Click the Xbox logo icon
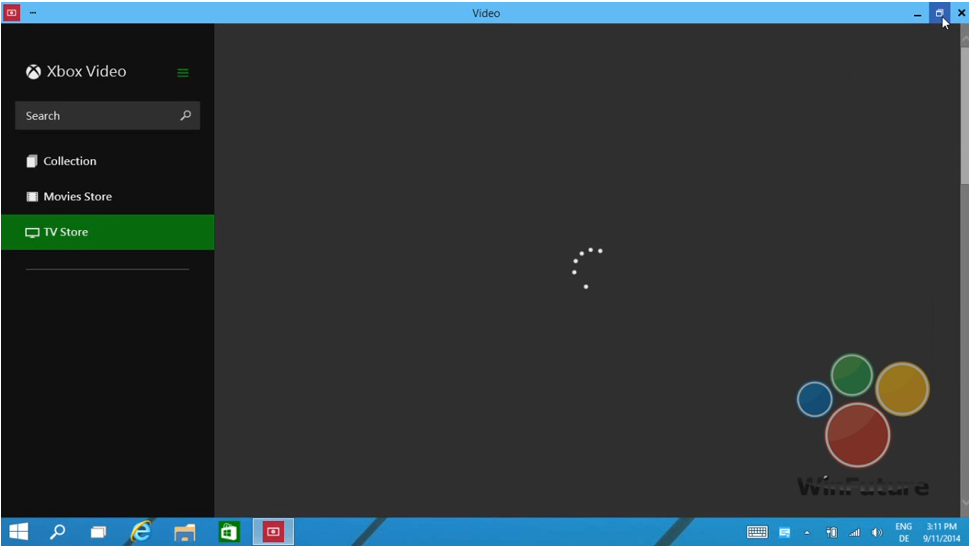Image resolution: width=969 pixels, height=551 pixels. pos(33,72)
